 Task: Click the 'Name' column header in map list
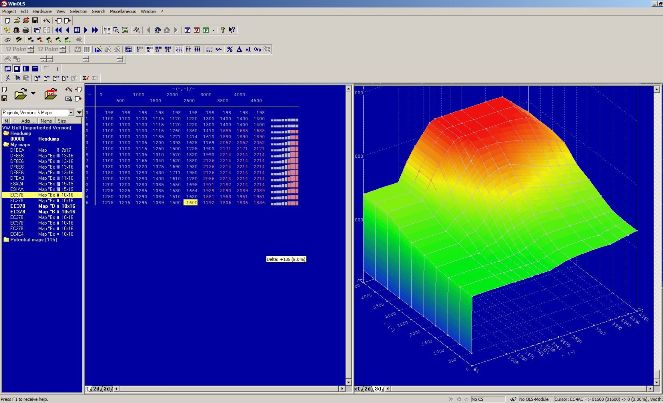[x=48, y=122]
